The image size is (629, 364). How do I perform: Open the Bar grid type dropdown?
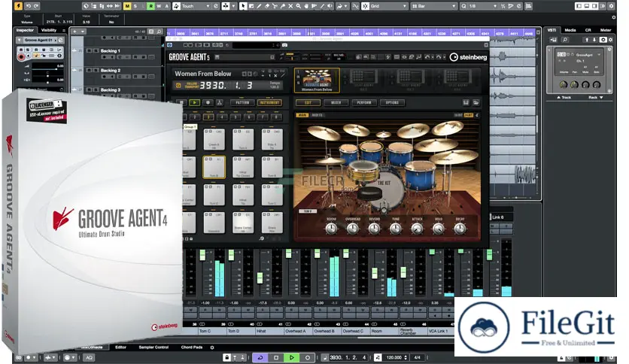pyautogui.click(x=433, y=6)
